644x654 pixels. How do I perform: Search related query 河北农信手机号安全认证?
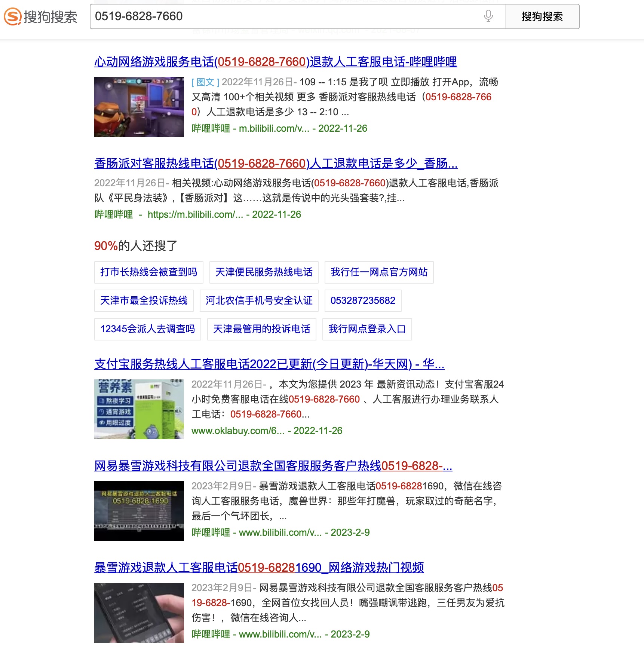click(259, 301)
